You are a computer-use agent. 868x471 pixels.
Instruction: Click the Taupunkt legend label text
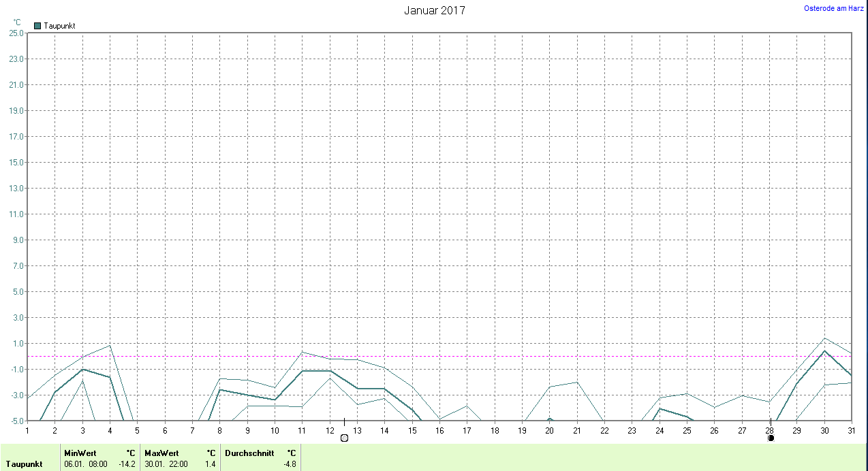[x=59, y=26]
